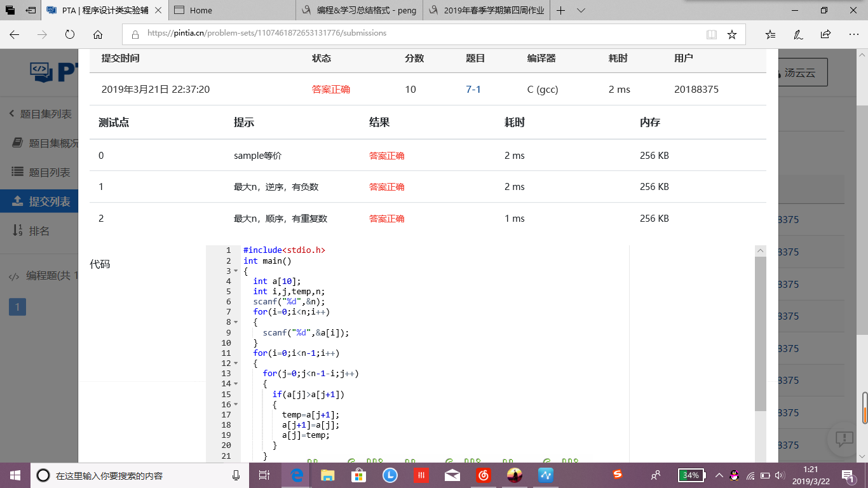Collapse the code fold at line 16
The height and width of the screenshot is (488, 868).
[x=236, y=404]
